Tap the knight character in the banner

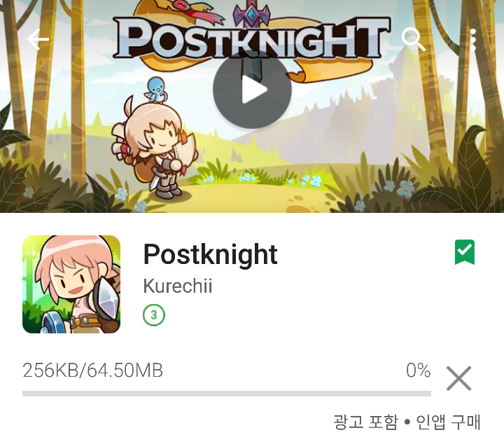click(154, 146)
